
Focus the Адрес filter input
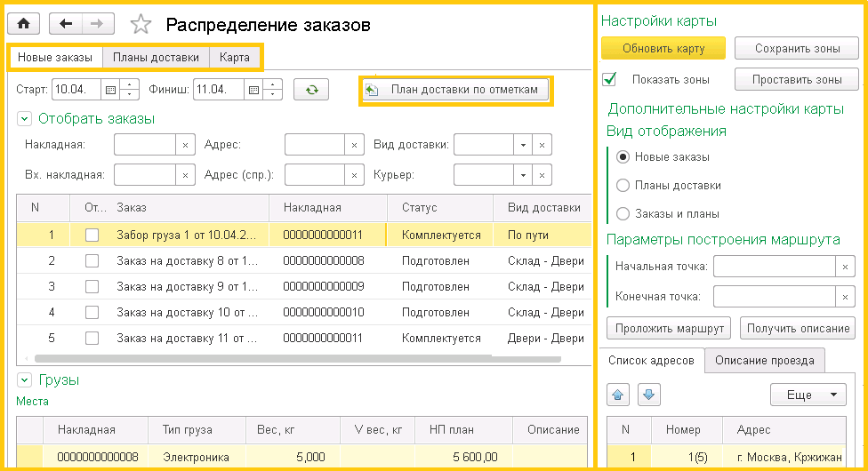point(315,145)
